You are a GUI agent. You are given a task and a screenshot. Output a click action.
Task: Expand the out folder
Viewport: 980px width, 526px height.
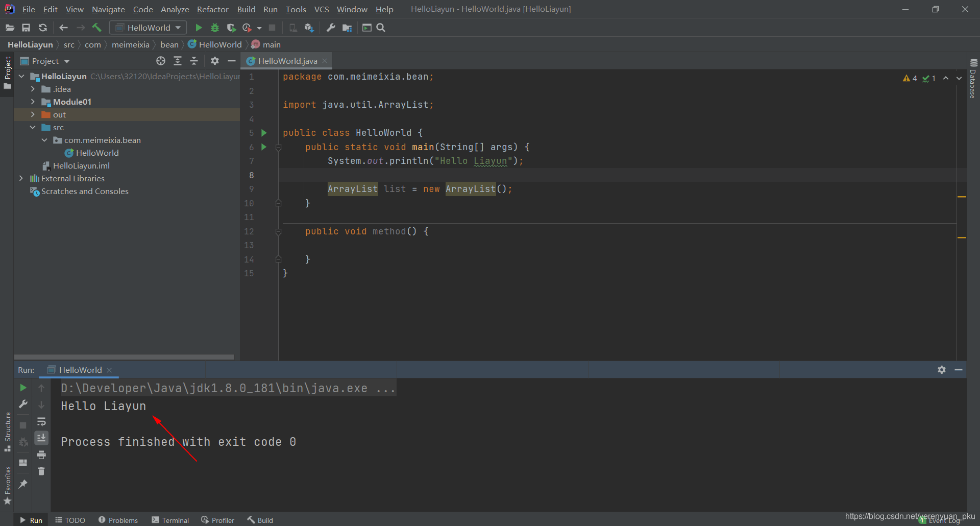coord(33,114)
